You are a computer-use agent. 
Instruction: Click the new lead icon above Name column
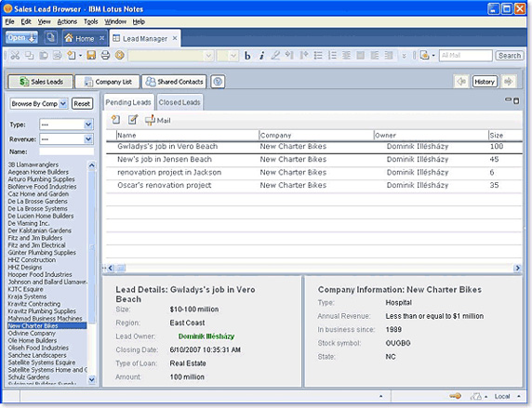tap(115, 120)
